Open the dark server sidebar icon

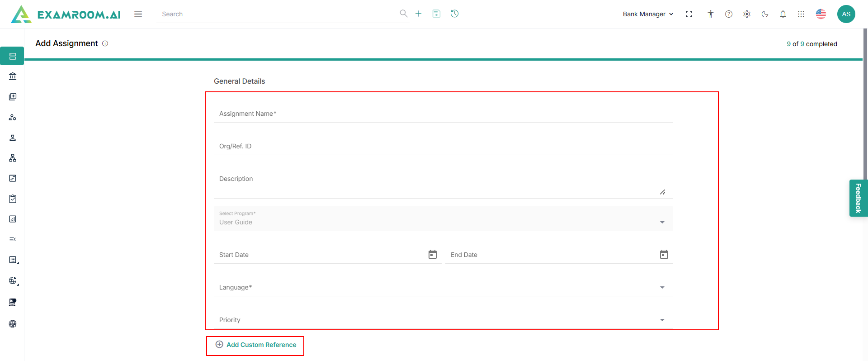pyautogui.click(x=13, y=302)
